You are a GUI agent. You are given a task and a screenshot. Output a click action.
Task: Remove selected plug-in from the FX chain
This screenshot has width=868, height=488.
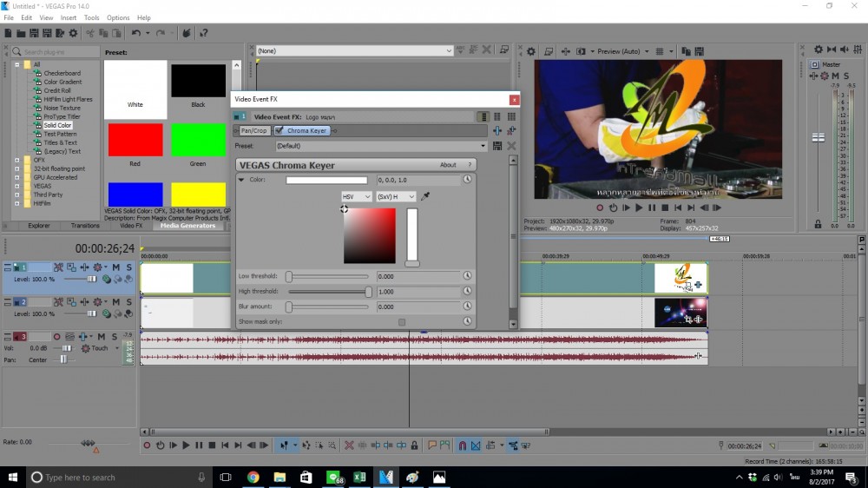tap(511, 131)
